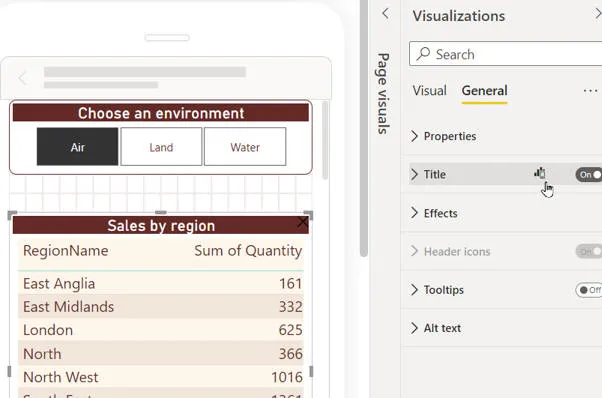Click the mobile formatting indicator icon on the Title row

(x=540, y=173)
